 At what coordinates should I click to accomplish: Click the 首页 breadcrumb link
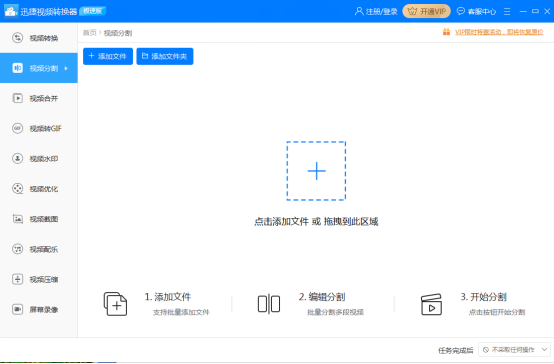(89, 33)
